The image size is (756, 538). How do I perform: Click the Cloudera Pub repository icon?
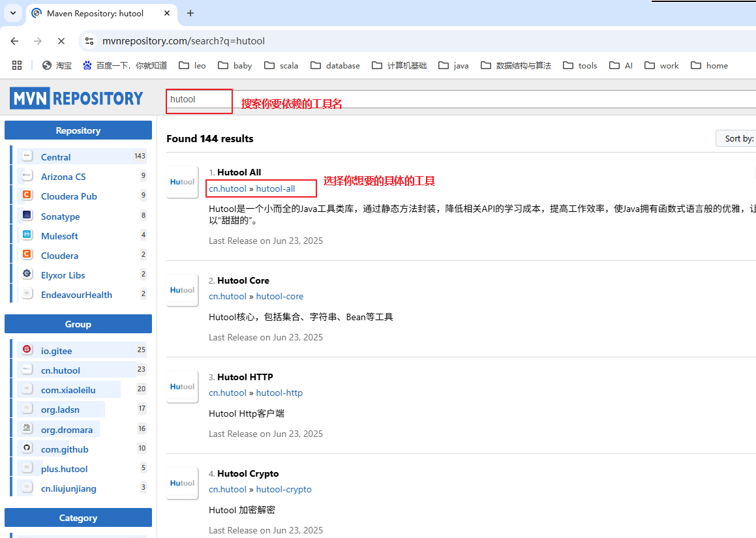(x=27, y=195)
